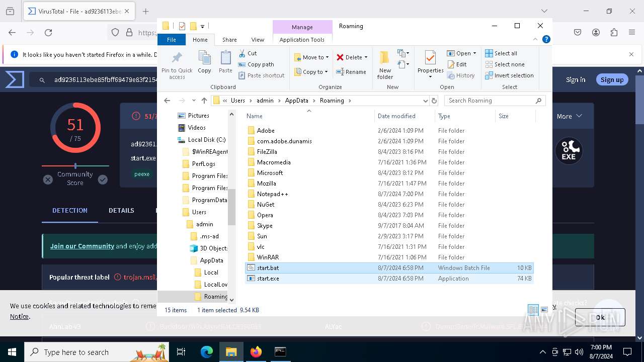
Task: Refresh the Roaming folder address bar
Action: pyautogui.click(x=434, y=101)
